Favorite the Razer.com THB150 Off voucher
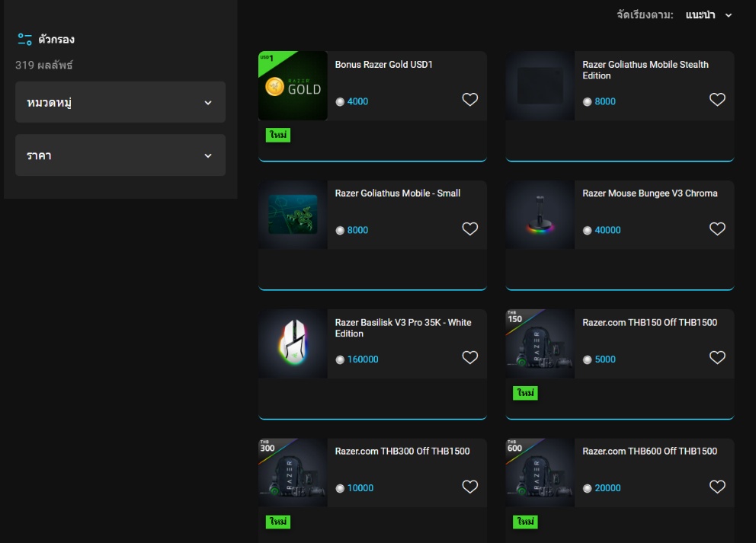This screenshot has height=543, width=756. 717,358
